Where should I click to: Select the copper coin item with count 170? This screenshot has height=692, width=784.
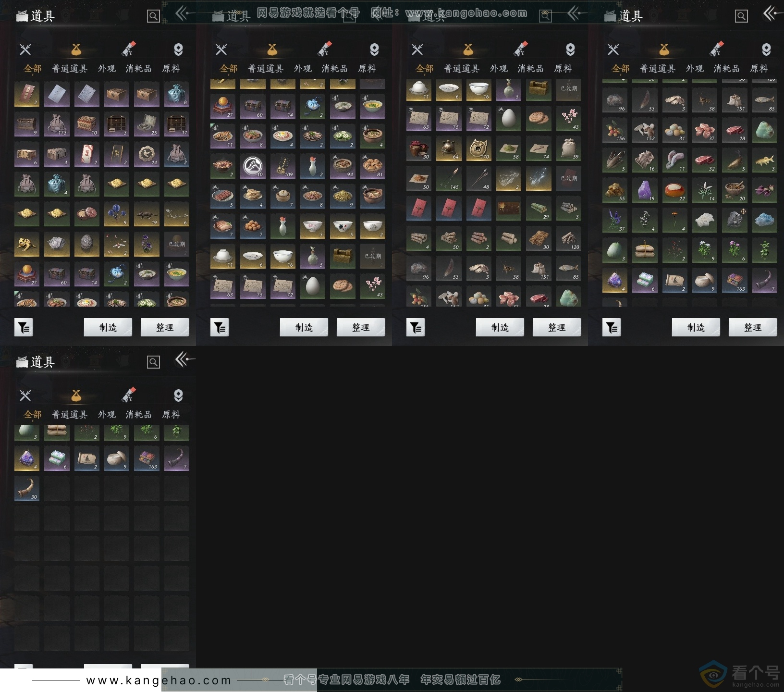click(x=478, y=148)
